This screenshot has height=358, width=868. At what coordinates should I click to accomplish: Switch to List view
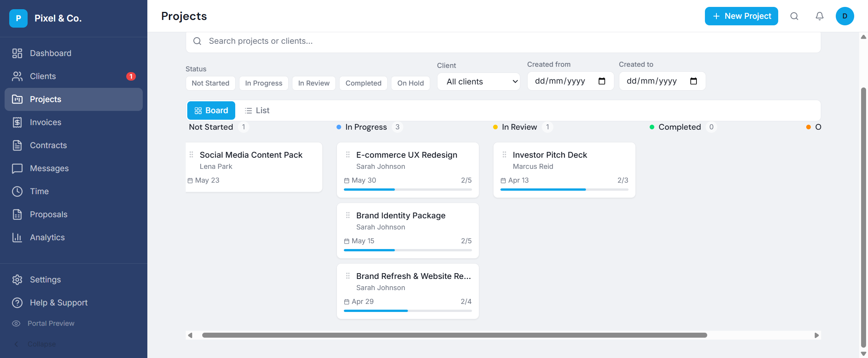[257, 111]
